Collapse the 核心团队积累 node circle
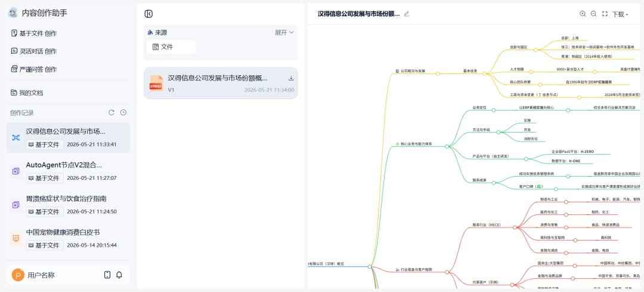 point(540,84)
